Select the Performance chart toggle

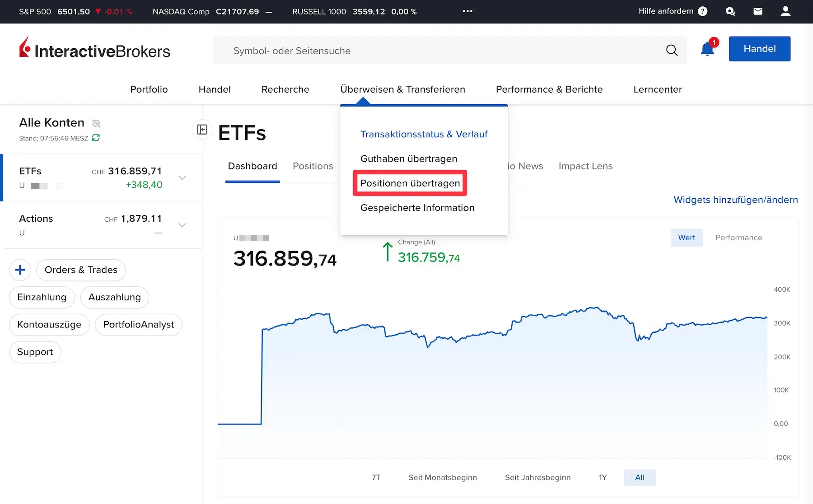pyautogui.click(x=738, y=238)
